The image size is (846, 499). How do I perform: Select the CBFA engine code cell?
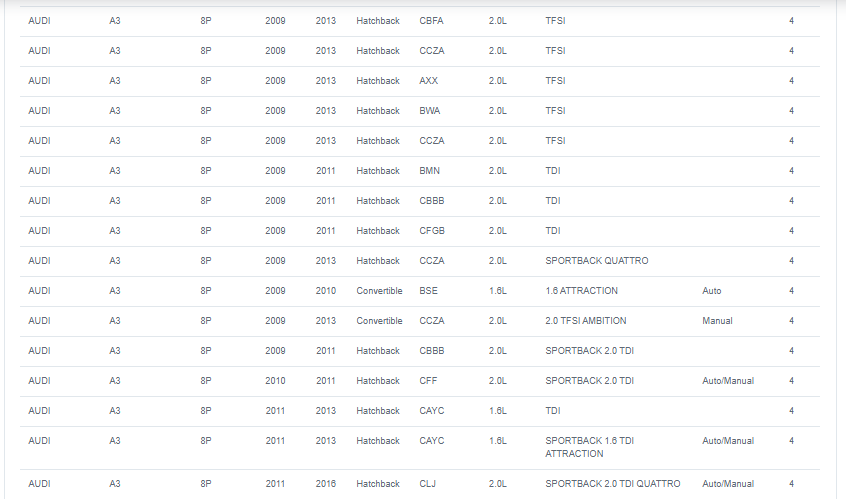click(x=431, y=21)
